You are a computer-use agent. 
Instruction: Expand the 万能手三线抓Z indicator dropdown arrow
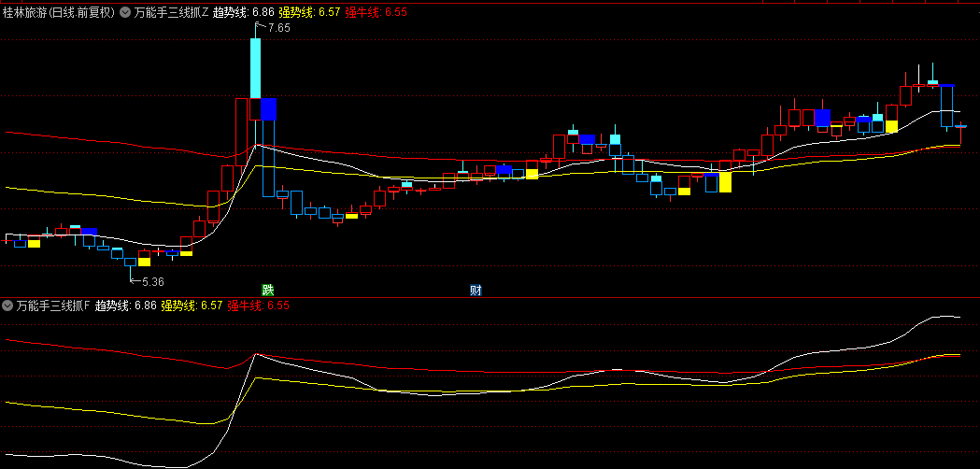tap(125, 12)
